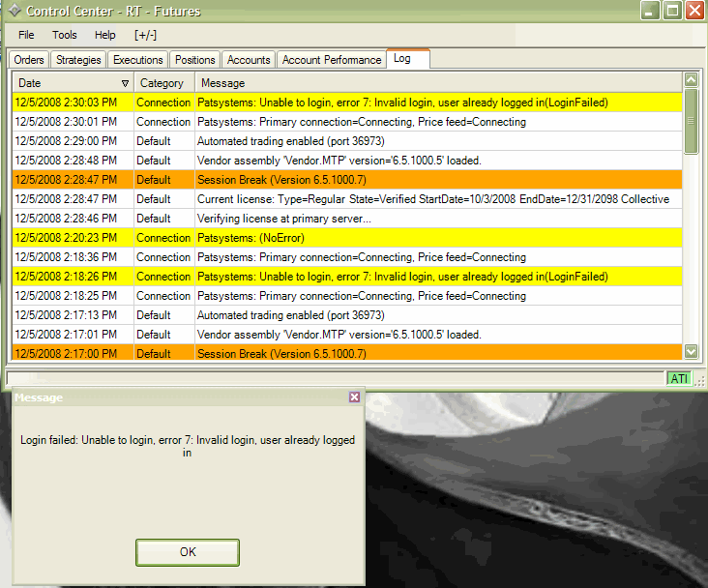Select the Log tab
708x588 pixels.
(x=408, y=59)
